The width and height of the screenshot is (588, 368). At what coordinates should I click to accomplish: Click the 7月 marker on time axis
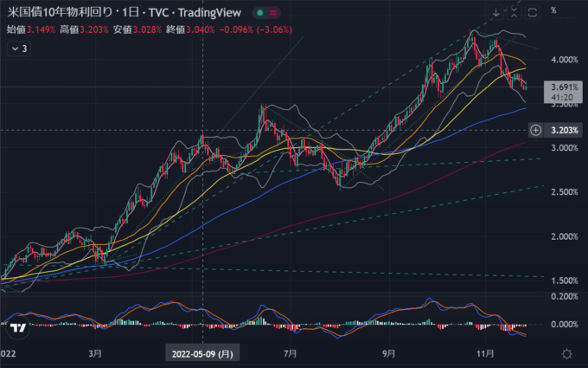pos(291,353)
